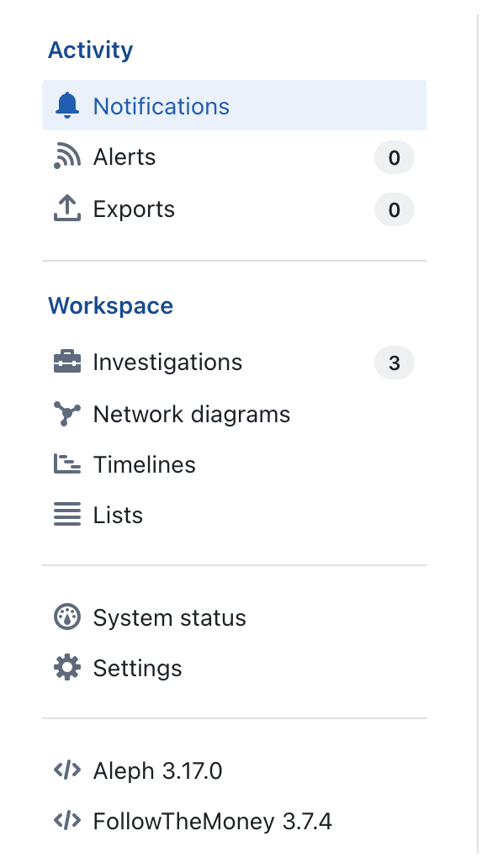Click the Alerts count badge showing 0

[395, 158]
